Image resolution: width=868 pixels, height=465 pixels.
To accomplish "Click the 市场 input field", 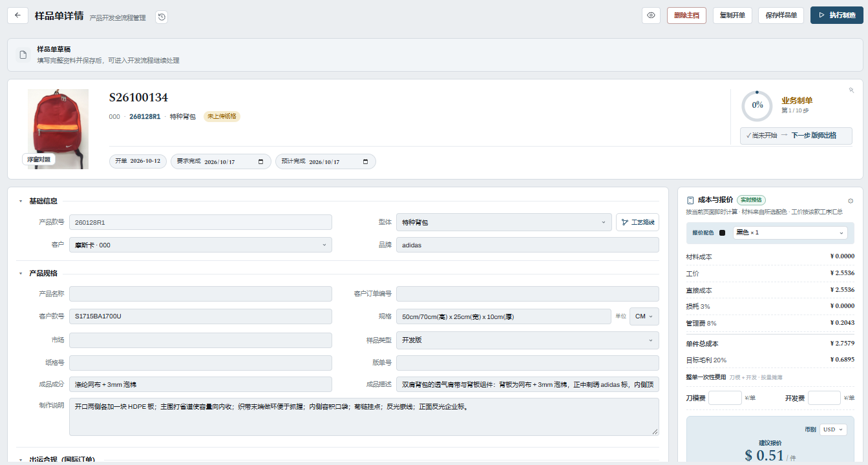I will (x=200, y=340).
